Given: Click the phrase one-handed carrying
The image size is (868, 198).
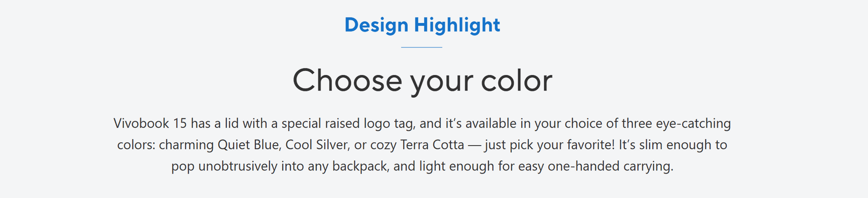Looking at the screenshot, I should [610, 166].
